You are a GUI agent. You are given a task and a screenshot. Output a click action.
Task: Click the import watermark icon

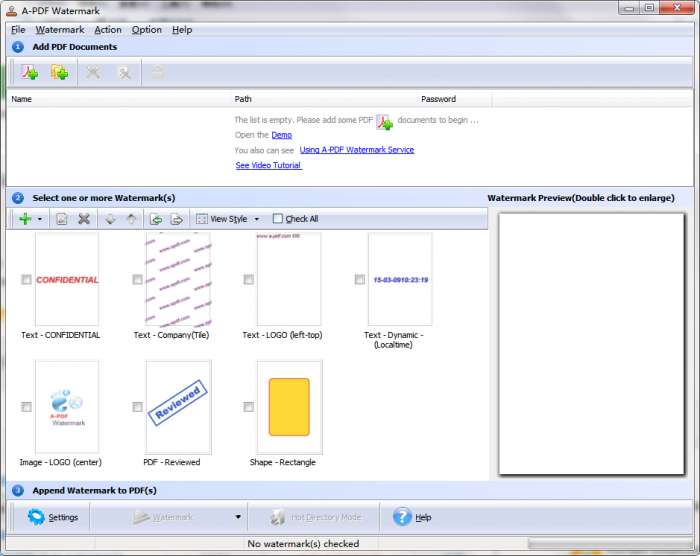[x=156, y=219]
